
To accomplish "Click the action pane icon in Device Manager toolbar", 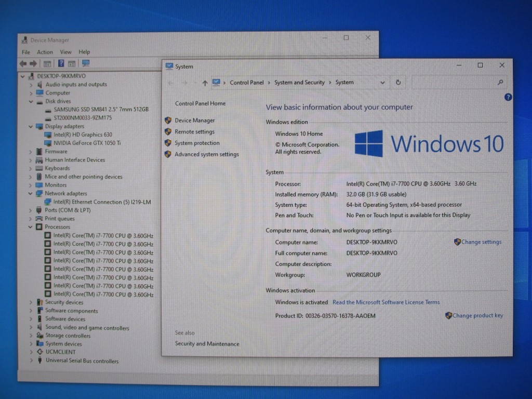I will coord(72,63).
